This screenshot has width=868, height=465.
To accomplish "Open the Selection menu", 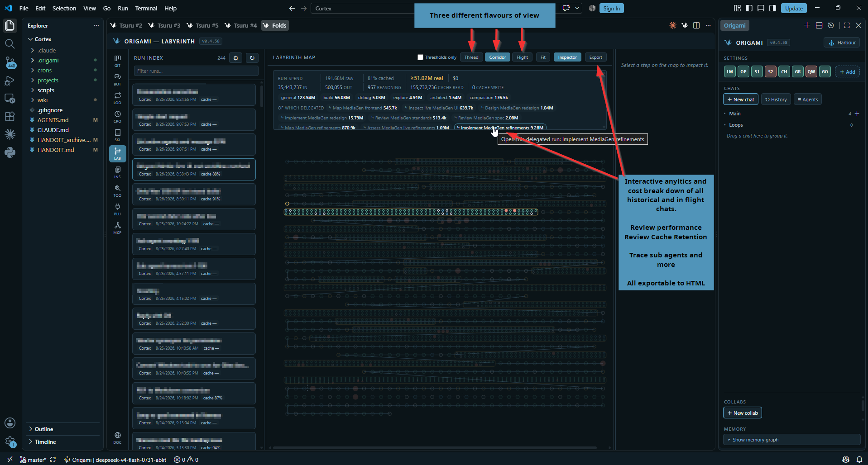I will point(64,8).
